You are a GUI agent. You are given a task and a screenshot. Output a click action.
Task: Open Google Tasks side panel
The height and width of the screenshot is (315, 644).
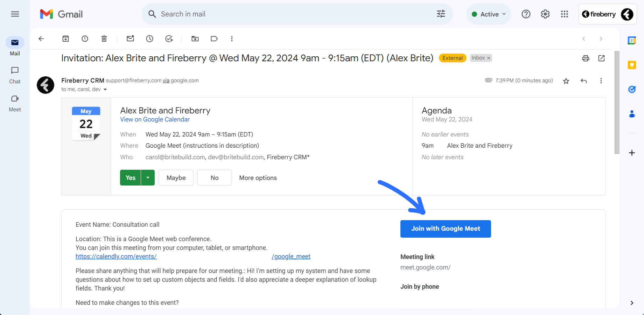coord(632,89)
